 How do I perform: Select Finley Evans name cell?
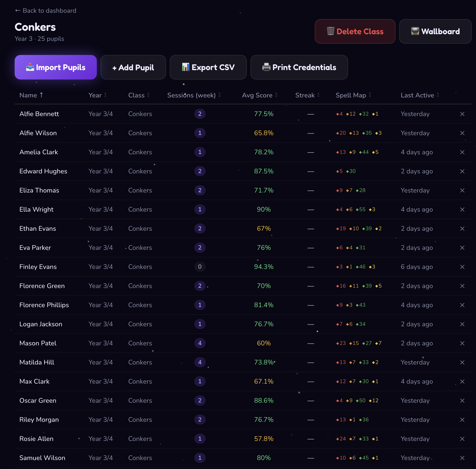point(38,267)
